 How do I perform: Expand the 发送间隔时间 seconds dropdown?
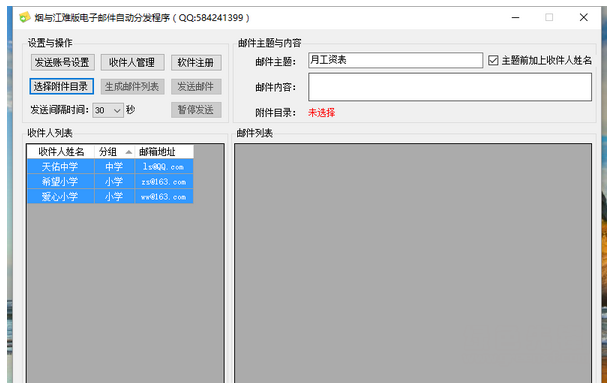(108, 110)
